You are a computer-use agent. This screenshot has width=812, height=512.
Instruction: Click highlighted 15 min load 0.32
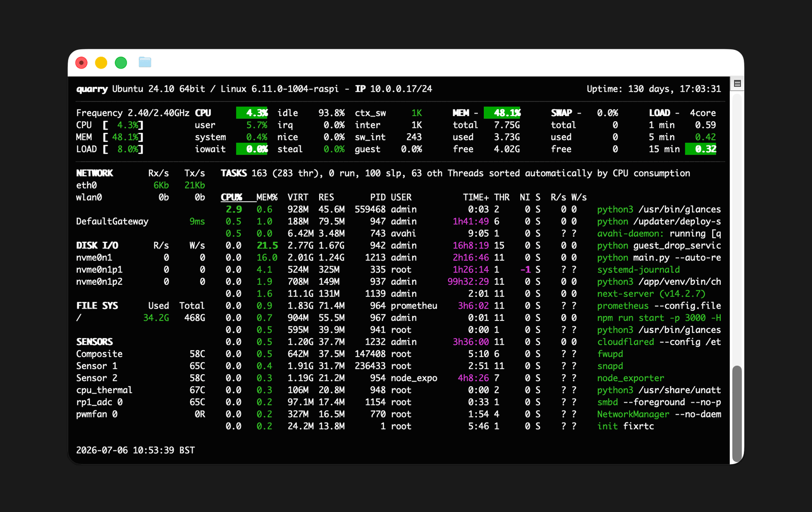(x=700, y=149)
